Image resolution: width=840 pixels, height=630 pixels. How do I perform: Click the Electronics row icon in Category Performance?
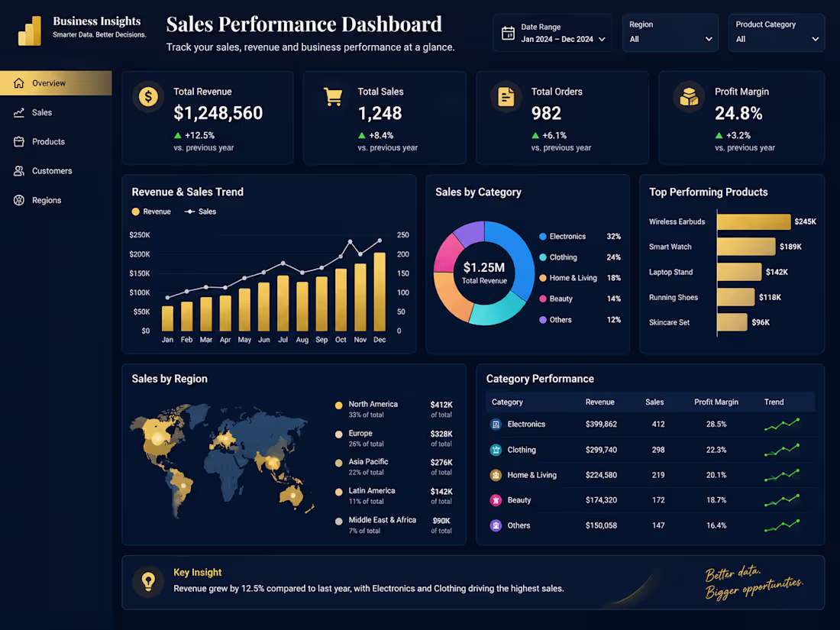496,425
